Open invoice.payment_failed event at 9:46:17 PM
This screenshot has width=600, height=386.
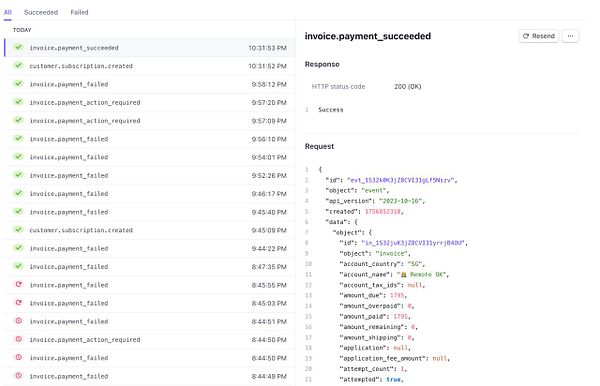[150, 194]
